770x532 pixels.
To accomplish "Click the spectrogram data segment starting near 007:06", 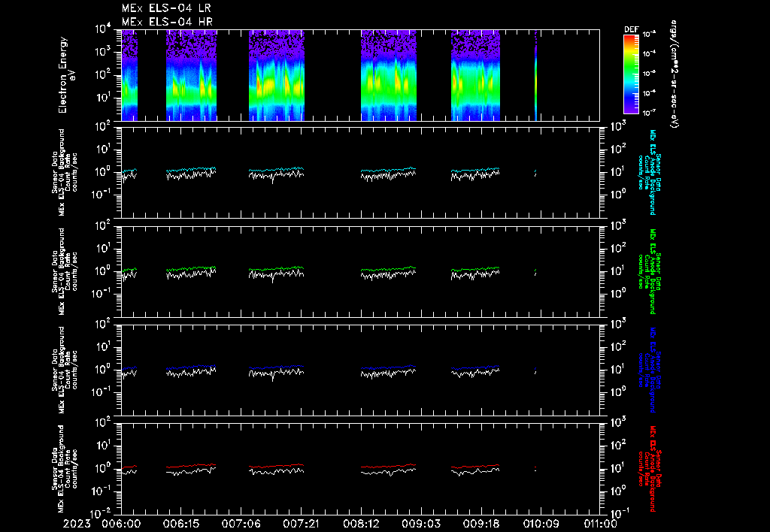I will [x=277, y=75].
